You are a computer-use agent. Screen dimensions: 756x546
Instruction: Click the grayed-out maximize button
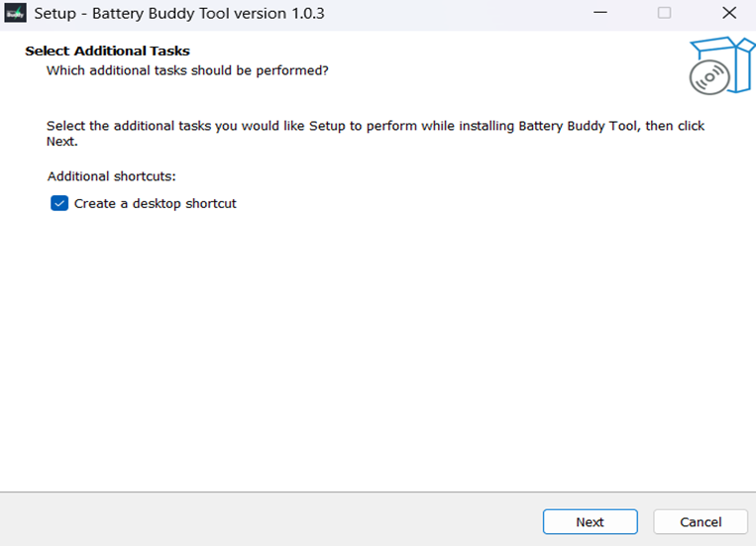[x=664, y=14]
